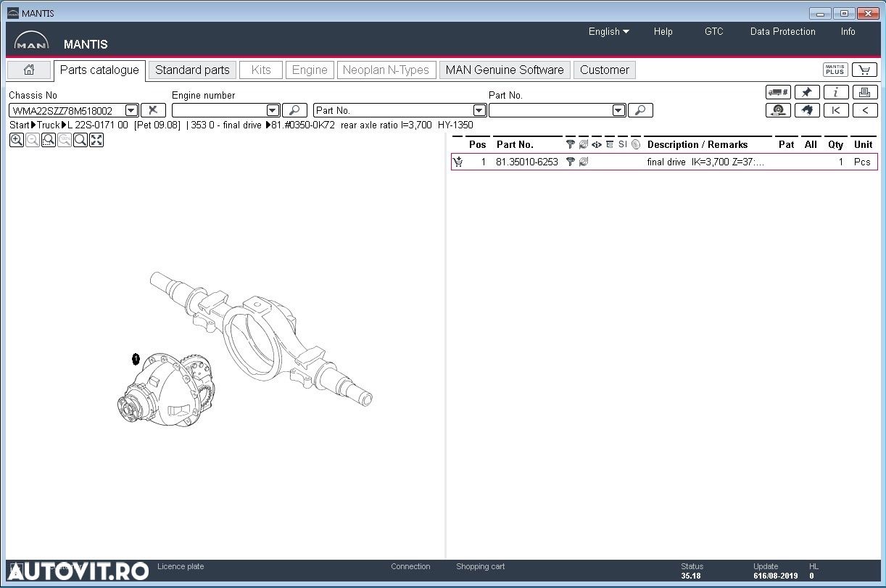Image resolution: width=886 pixels, height=588 pixels.
Task: Click the Qty column header
Action: [836, 144]
